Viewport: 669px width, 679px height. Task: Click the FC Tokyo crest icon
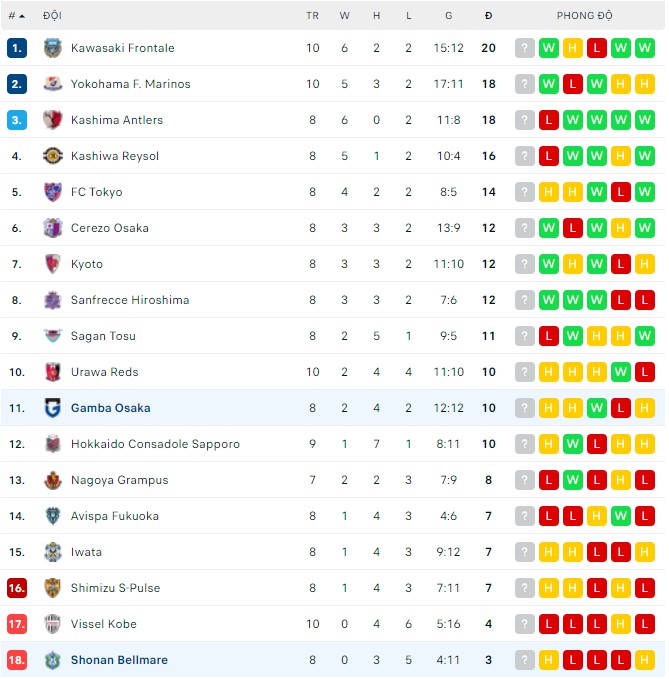(x=53, y=192)
